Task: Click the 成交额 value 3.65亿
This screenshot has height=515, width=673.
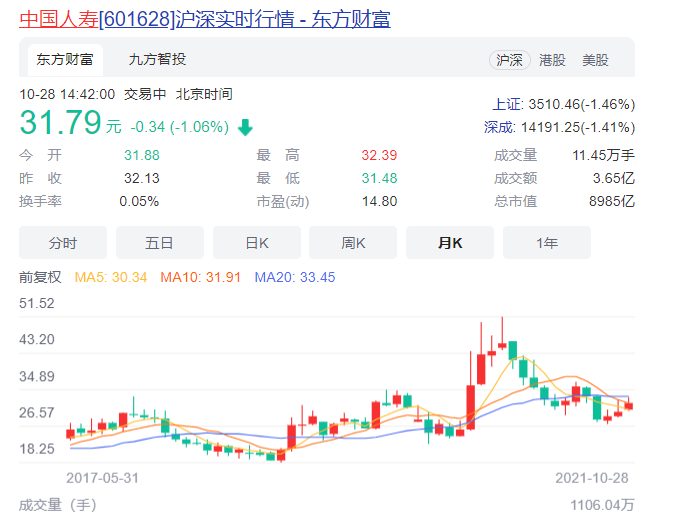Action: point(613,178)
